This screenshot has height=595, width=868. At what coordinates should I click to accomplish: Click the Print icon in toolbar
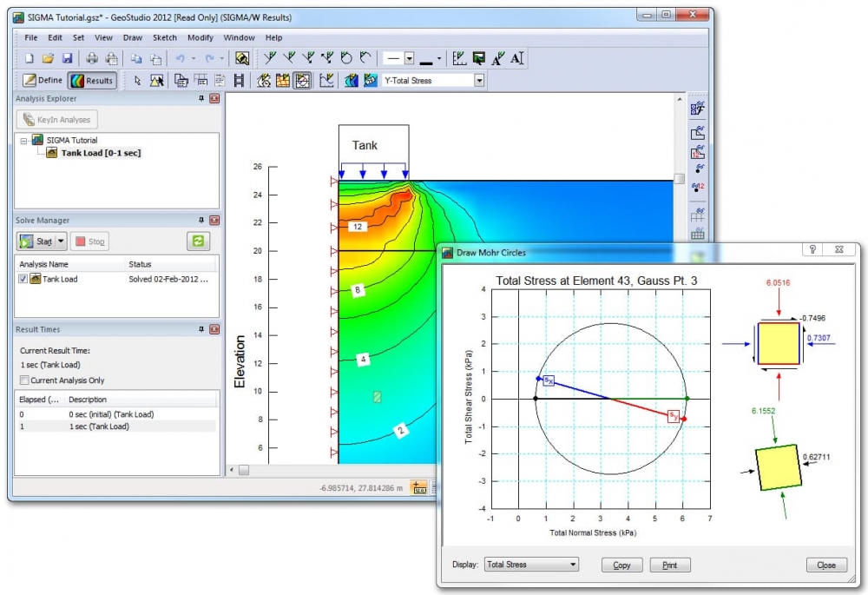(x=92, y=58)
